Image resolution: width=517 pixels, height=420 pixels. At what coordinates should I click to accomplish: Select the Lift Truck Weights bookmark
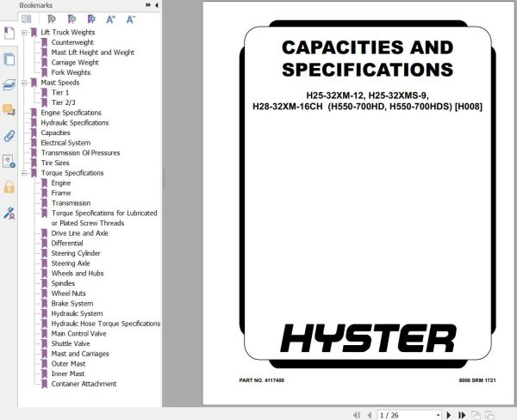tap(67, 33)
